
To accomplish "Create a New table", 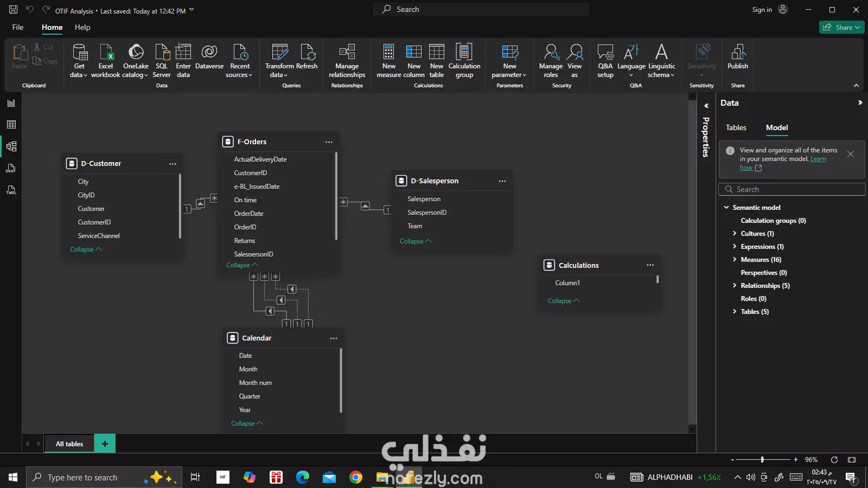I will pyautogui.click(x=437, y=61).
